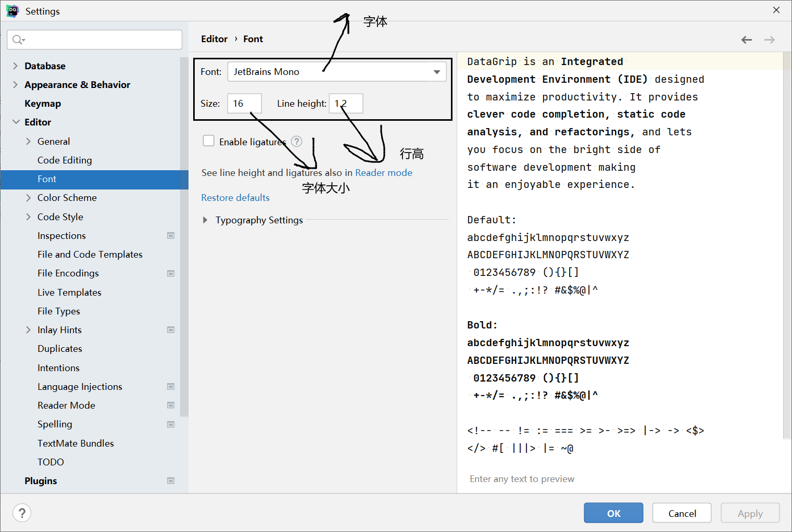
Task: Navigate forward with the right arrow icon
Action: click(770, 40)
